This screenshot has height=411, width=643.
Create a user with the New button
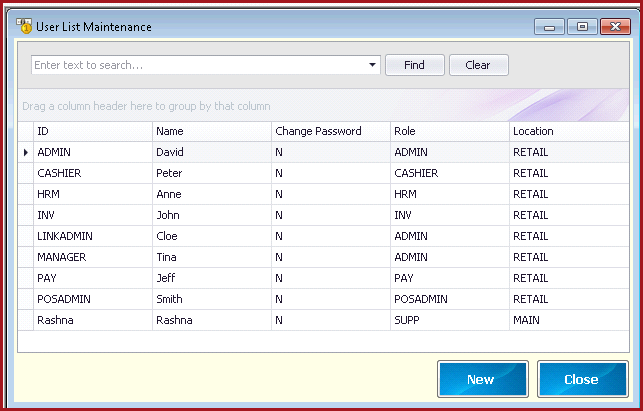[483, 379]
